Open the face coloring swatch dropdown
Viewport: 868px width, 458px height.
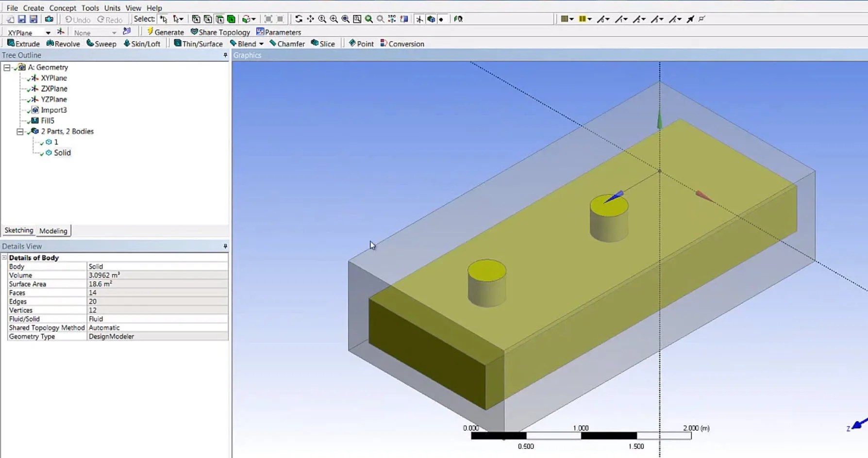567,19
